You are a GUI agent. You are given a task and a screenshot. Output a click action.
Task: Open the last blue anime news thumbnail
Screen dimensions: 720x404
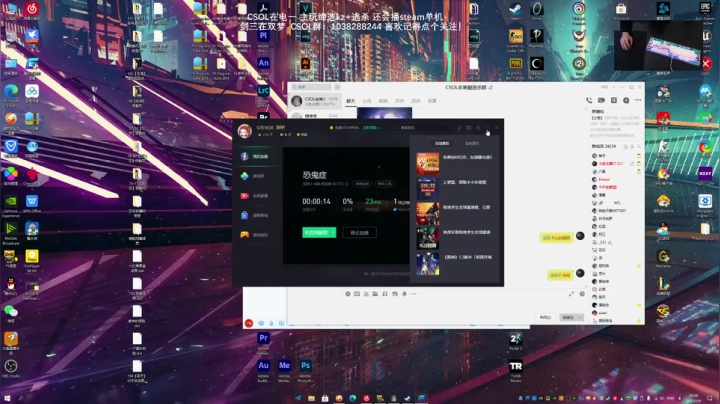pos(428,264)
